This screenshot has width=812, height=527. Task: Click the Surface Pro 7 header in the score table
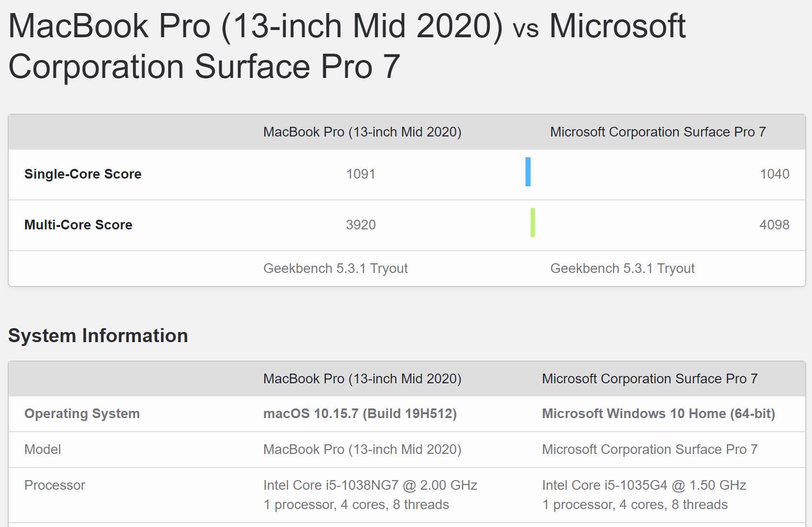pyautogui.click(x=658, y=132)
